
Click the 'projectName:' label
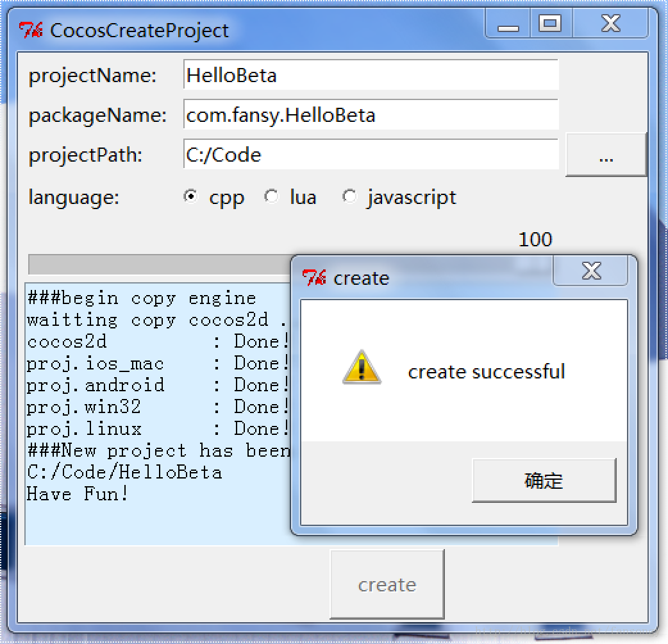coord(92,76)
